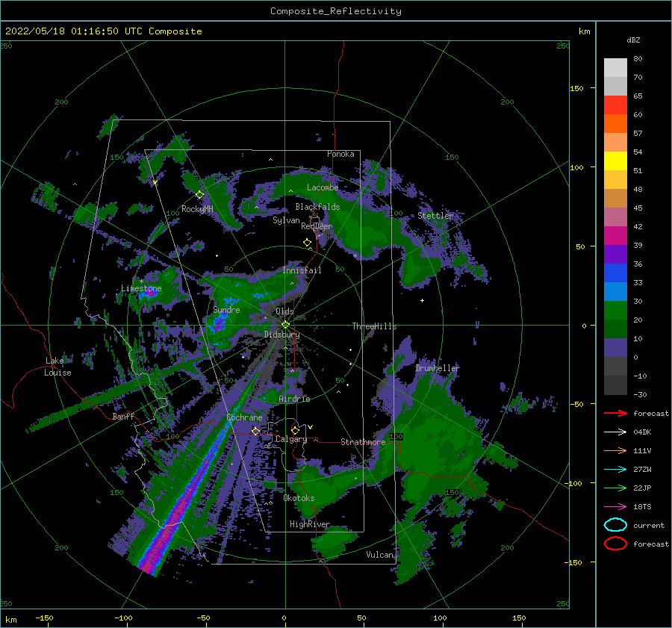Viewport: 672px width, 628px height.
Task: Click the yellow diamond marker beside RockyMH
Action: click(x=199, y=195)
